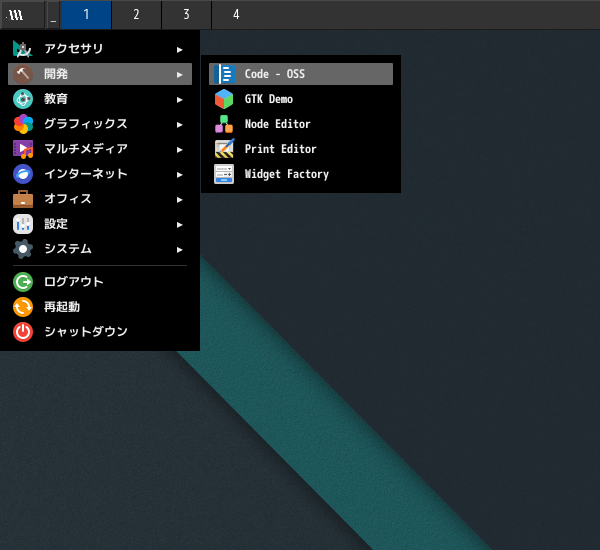
Task: Open GTK Demo application icon
Action: 224,99
